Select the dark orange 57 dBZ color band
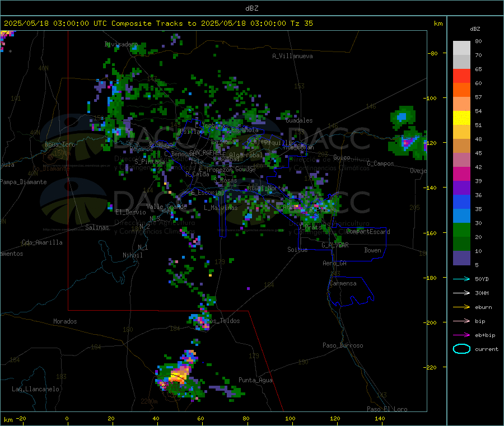 pos(461,90)
